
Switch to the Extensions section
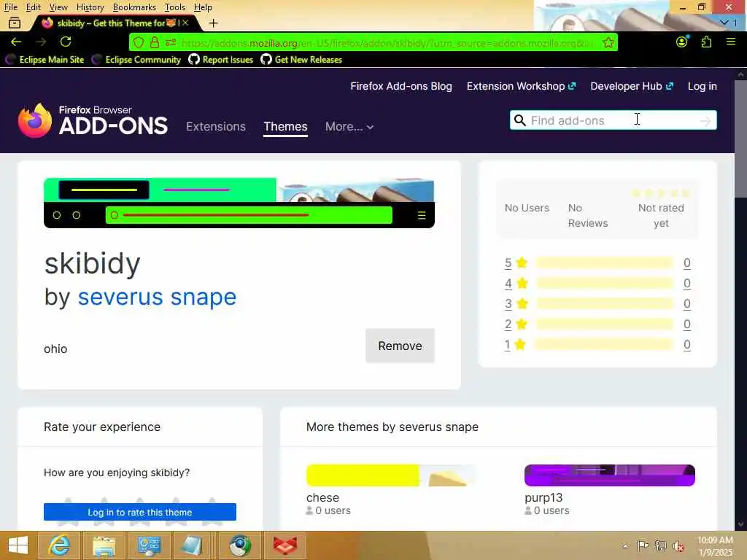tap(216, 126)
